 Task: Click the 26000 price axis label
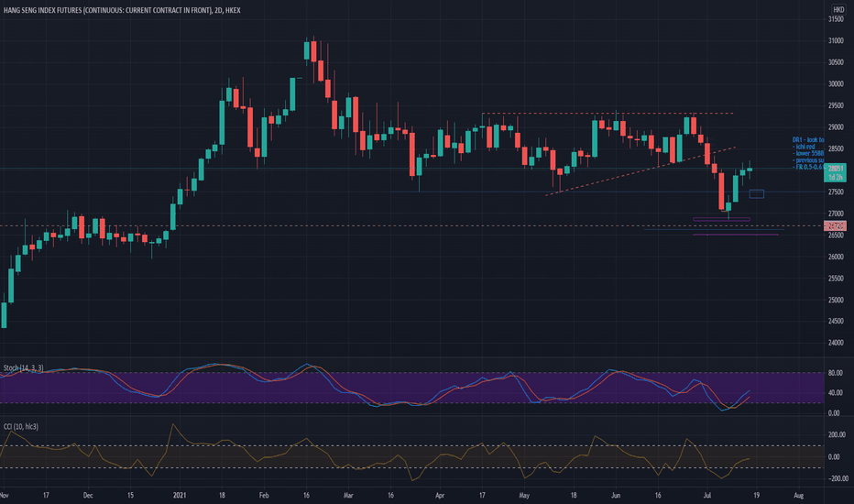(836, 257)
